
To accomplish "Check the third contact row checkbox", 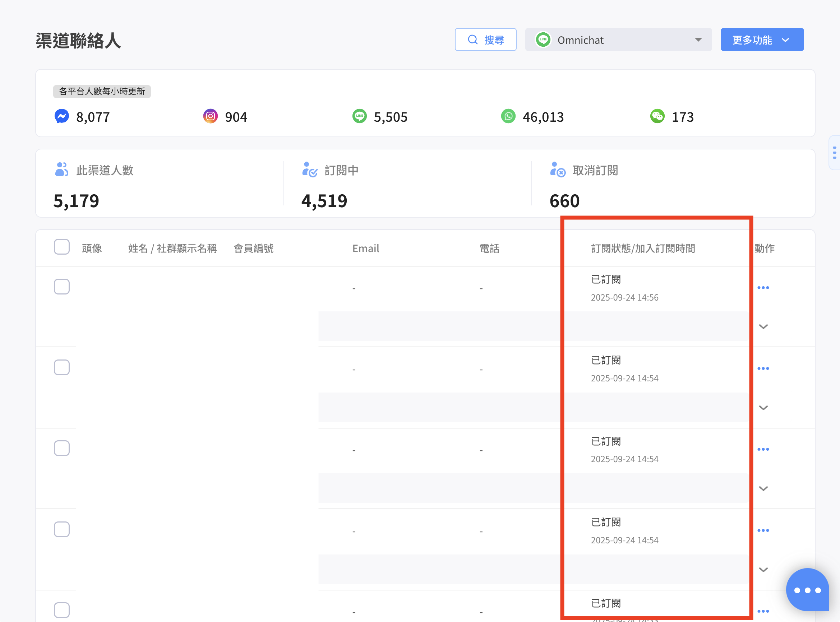I will 62,449.
